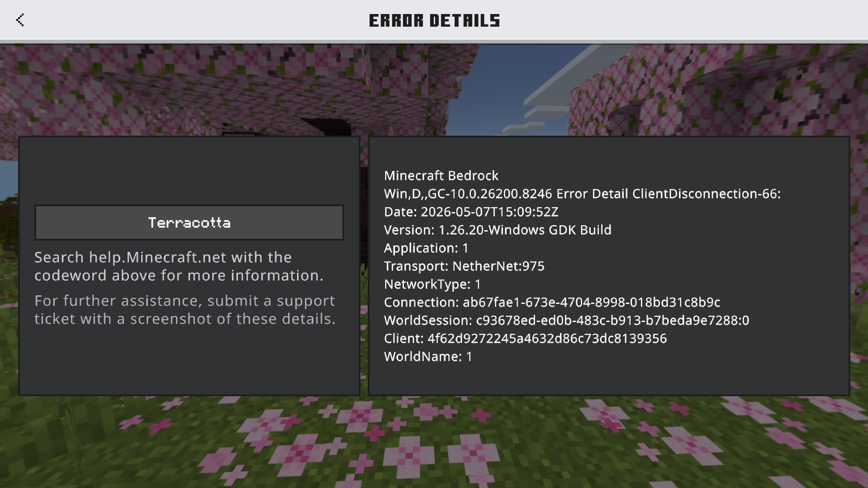Click the Terracotta codeword button

pos(189,223)
